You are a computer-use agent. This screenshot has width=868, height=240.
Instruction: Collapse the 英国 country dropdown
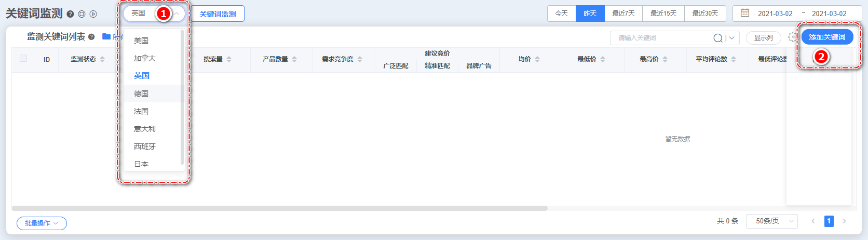tap(177, 14)
